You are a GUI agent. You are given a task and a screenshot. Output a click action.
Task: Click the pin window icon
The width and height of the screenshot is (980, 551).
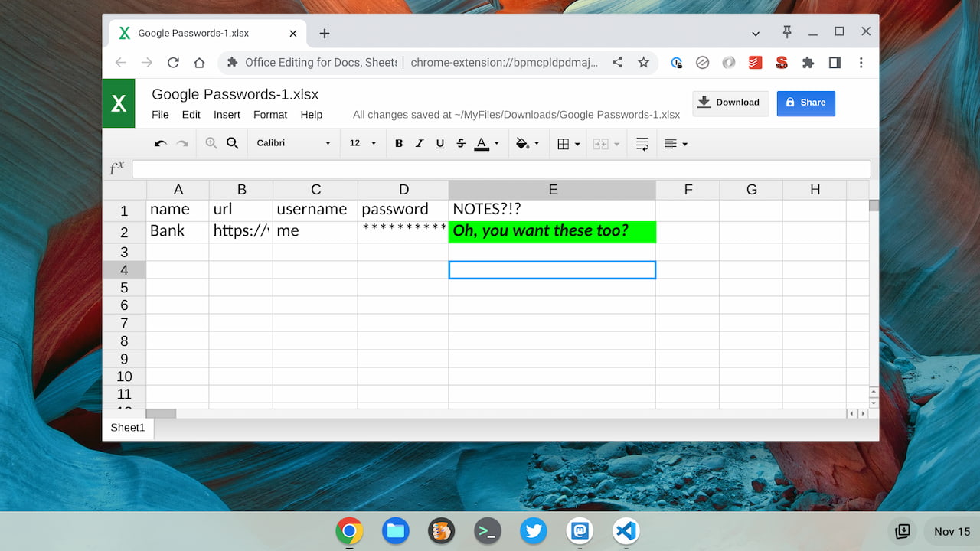786,32
